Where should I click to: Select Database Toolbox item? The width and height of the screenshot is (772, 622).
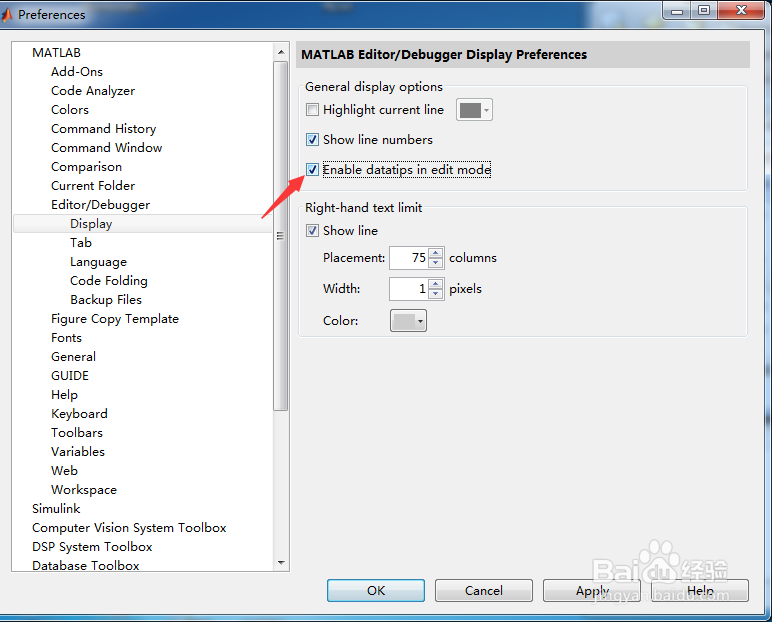[x=86, y=565]
